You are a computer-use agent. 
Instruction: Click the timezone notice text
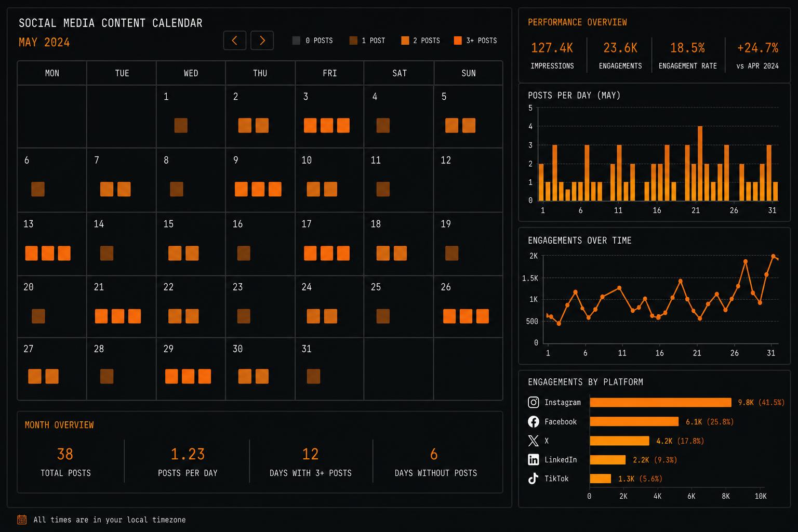[x=110, y=520]
